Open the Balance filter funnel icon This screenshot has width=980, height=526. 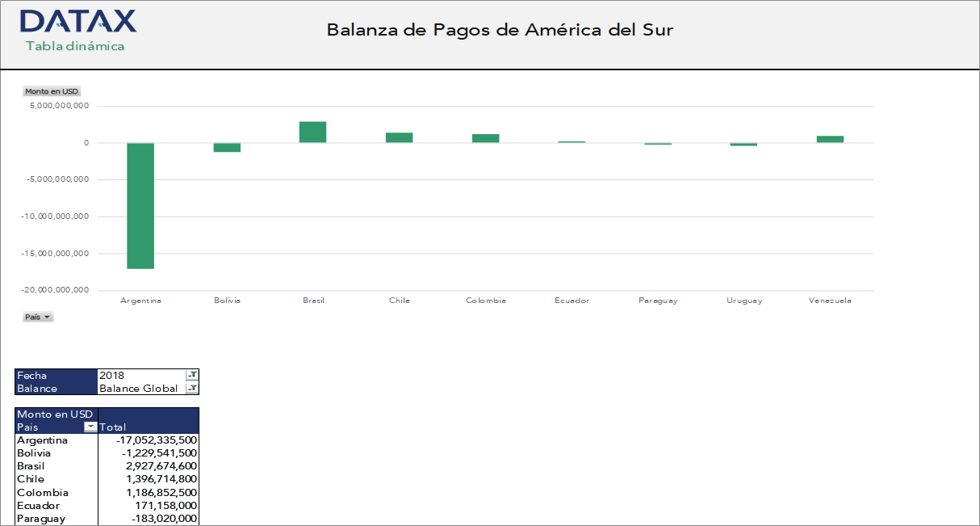192,388
